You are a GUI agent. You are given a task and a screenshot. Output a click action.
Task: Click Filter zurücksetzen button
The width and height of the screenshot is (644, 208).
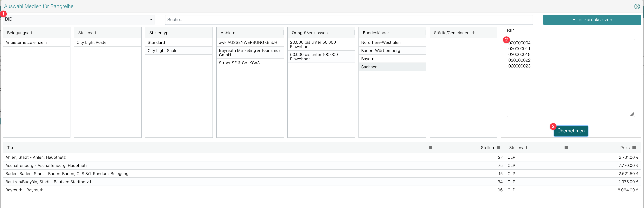592,20
